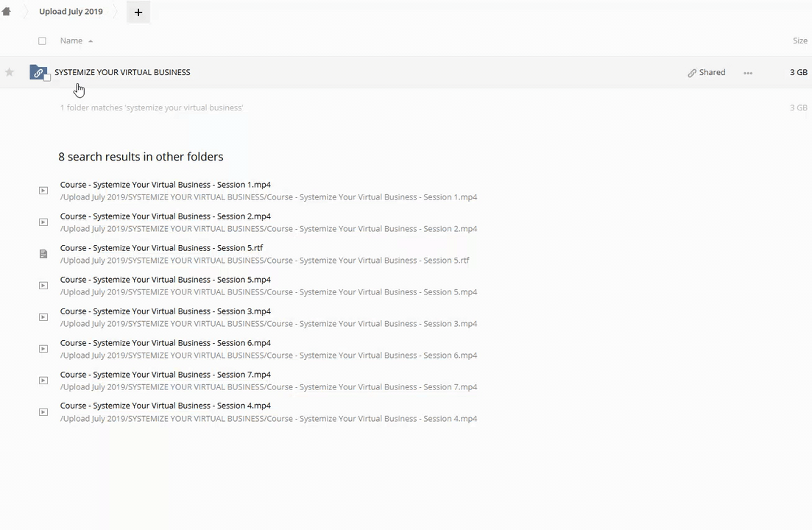
Task: Click the Shared link indicator
Action: 707,73
